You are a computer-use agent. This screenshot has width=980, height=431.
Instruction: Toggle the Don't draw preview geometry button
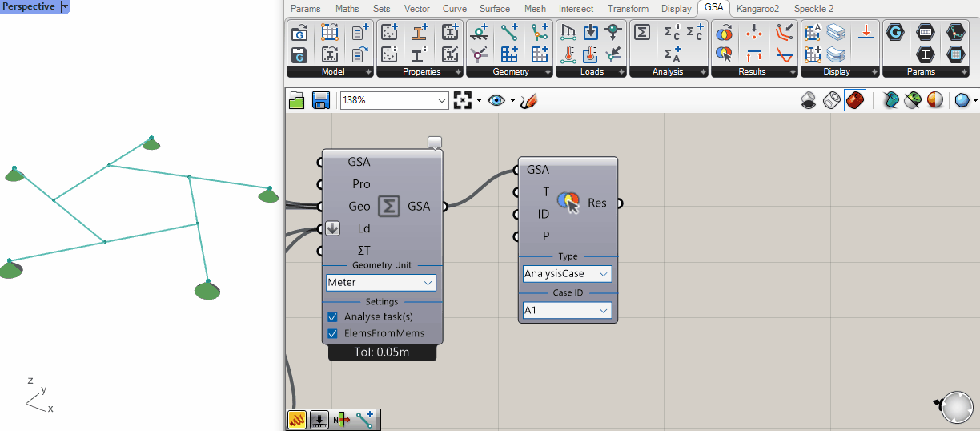pyautogui.click(x=809, y=101)
